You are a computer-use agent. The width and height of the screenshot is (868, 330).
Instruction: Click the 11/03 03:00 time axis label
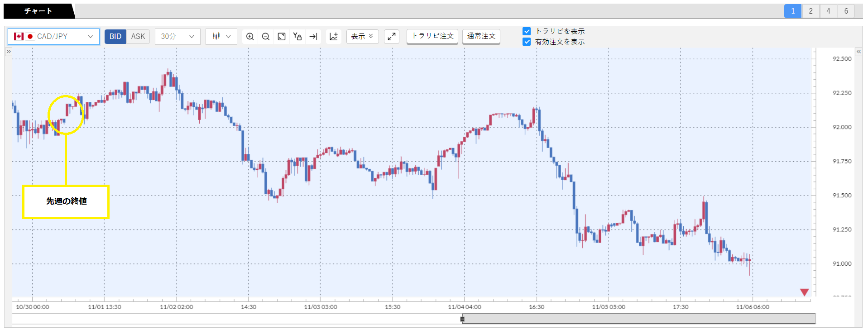(x=321, y=307)
